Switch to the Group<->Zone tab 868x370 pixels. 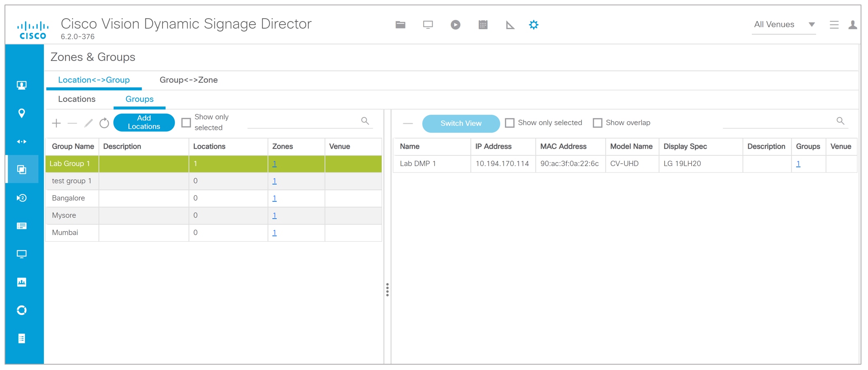[189, 80]
